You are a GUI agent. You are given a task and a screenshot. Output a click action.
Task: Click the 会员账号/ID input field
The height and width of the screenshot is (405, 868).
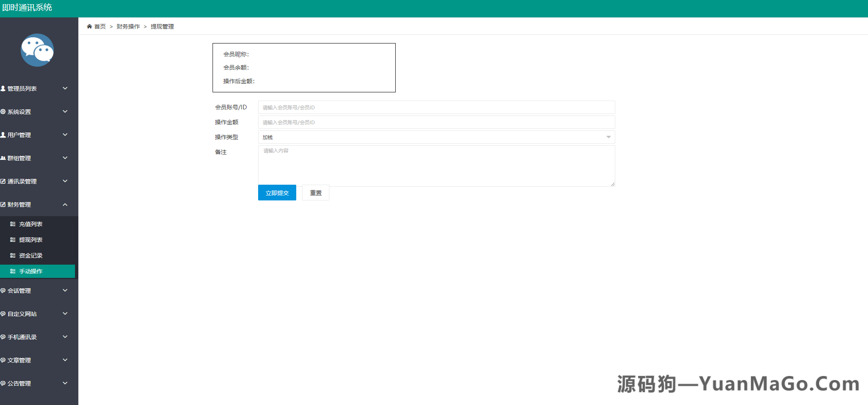(436, 107)
